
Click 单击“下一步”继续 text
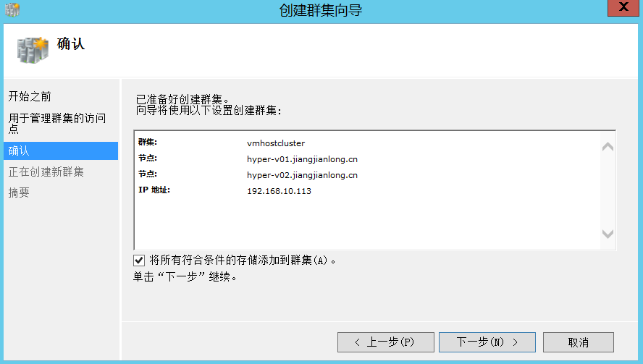coord(185,277)
